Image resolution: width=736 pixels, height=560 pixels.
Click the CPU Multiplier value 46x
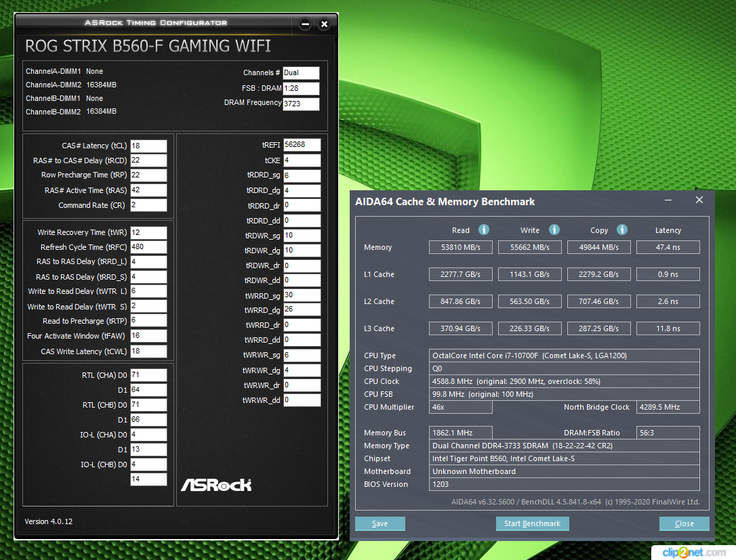tap(460, 407)
